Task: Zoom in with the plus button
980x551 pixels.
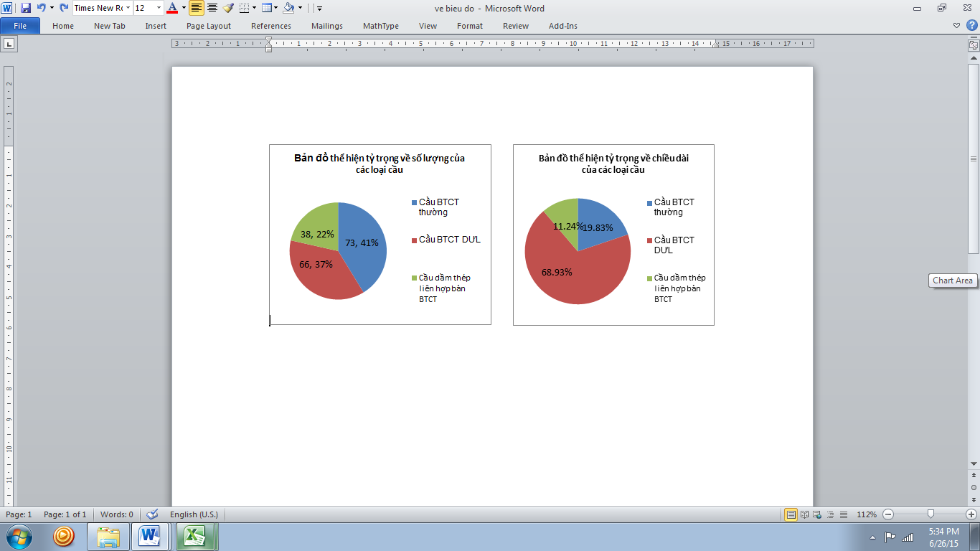Action: 971,514
